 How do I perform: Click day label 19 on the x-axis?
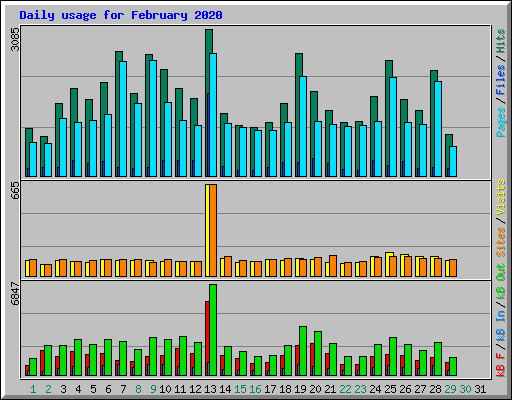point(300,389)
